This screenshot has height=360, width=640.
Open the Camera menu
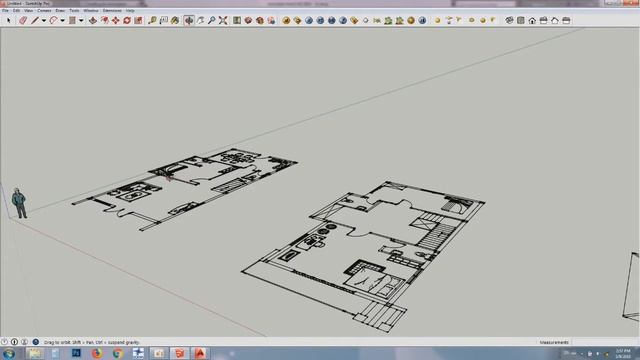pos(44,11)
